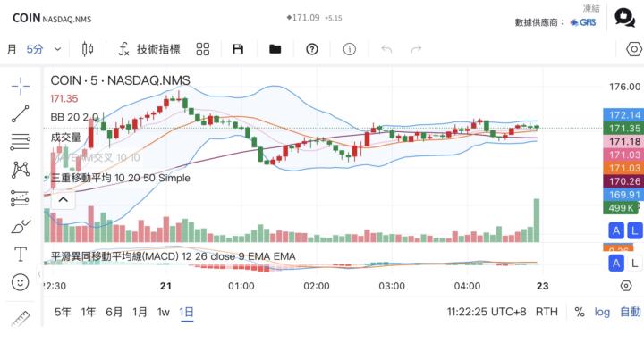Click the 21 date axis label
This screenshot has height=343, width=644.
point(166,286)
